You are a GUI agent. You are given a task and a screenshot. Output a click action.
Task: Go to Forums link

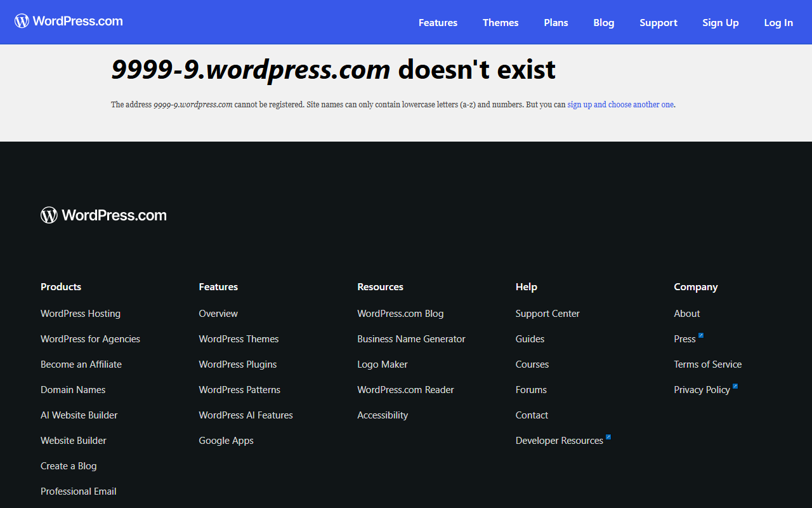[531, 390]
